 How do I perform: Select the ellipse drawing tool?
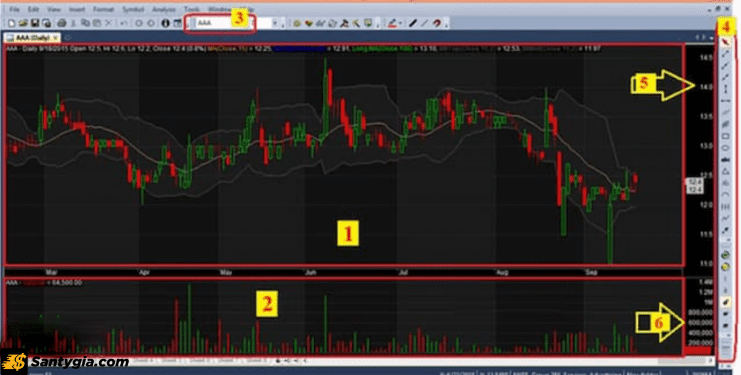[725, 148]
